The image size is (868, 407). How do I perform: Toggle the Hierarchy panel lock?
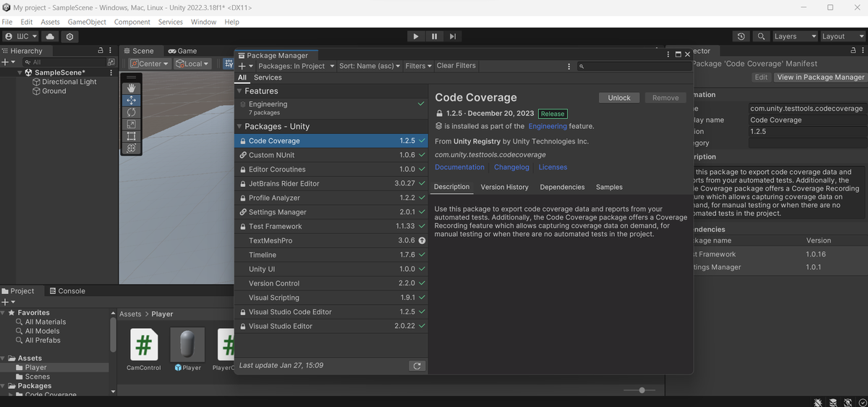pos(101,51)
